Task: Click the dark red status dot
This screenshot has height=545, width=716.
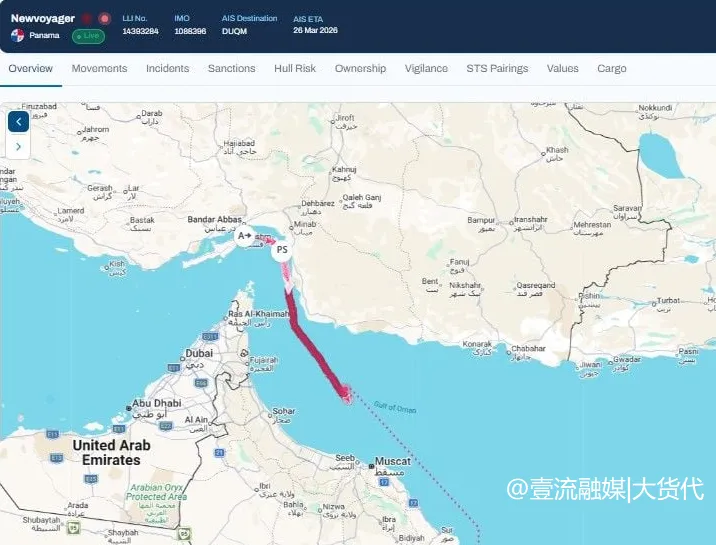Action: (x=87, y=19)
